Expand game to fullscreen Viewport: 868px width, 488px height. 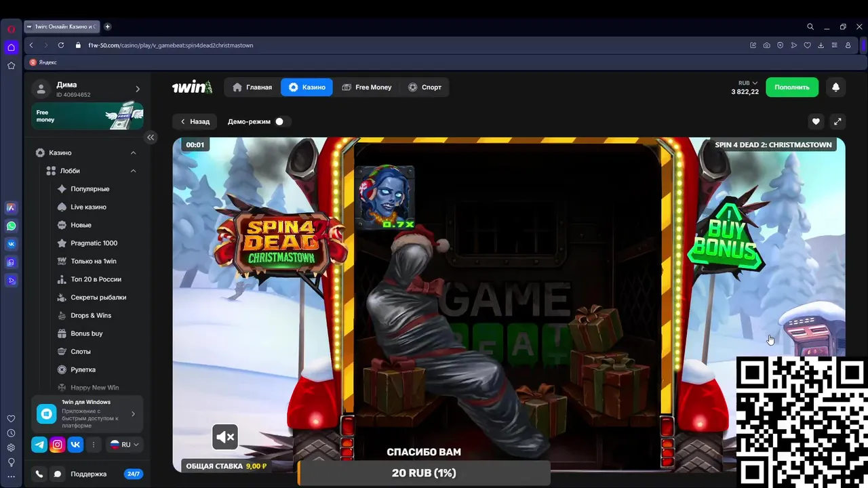(x=837, y=121)
